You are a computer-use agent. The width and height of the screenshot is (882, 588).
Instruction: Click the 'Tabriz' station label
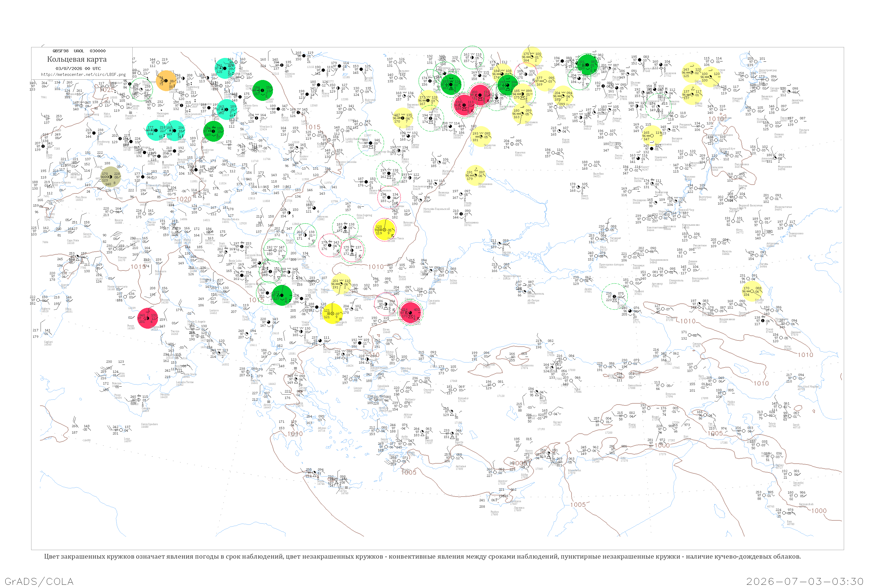772,424
